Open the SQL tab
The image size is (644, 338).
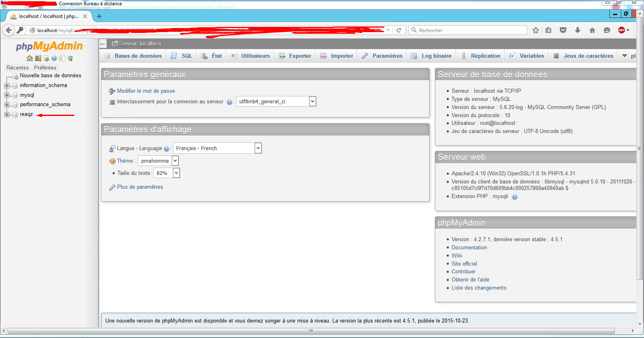coord(181,56)
